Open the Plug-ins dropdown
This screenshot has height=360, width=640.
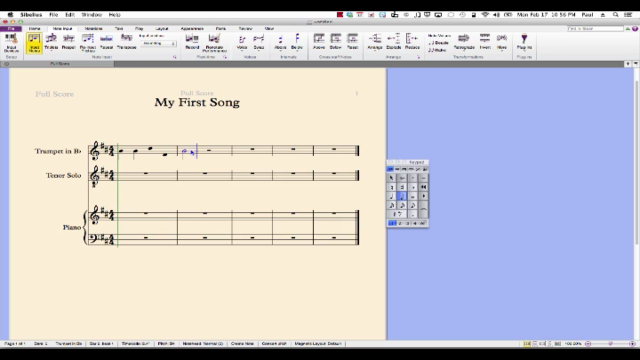coord(524,42)
